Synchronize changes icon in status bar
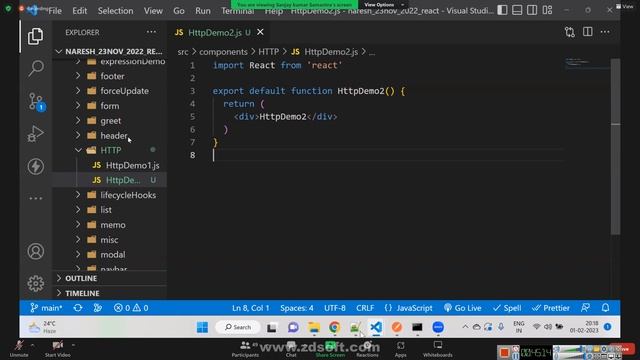 point(78,308)
